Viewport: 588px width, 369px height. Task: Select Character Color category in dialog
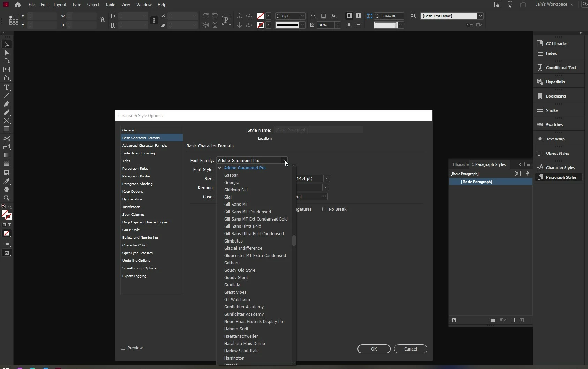(x=151, y=245)
